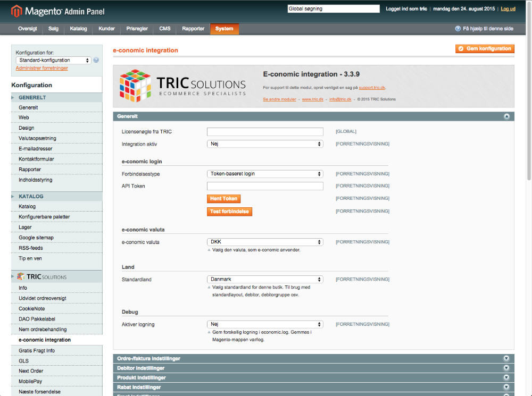Click the help icon beside the scope dropdown

tap(96, 60)
